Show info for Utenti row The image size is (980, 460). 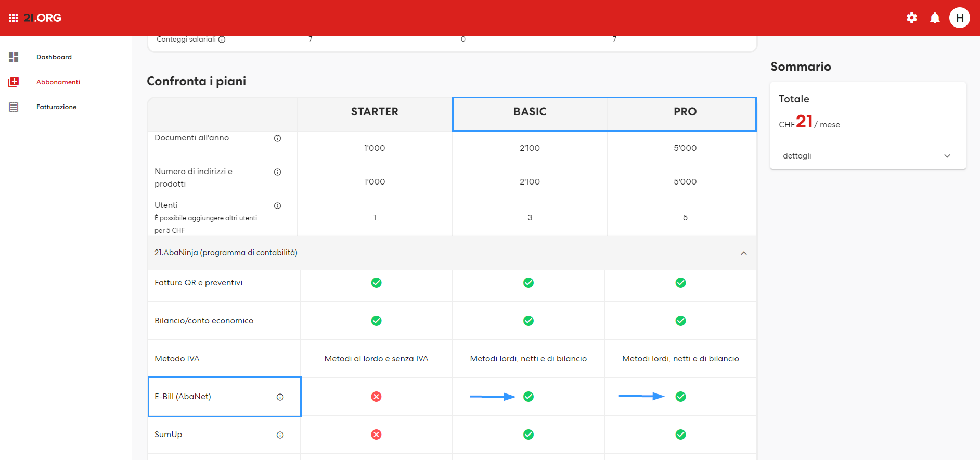pos(277,206)
